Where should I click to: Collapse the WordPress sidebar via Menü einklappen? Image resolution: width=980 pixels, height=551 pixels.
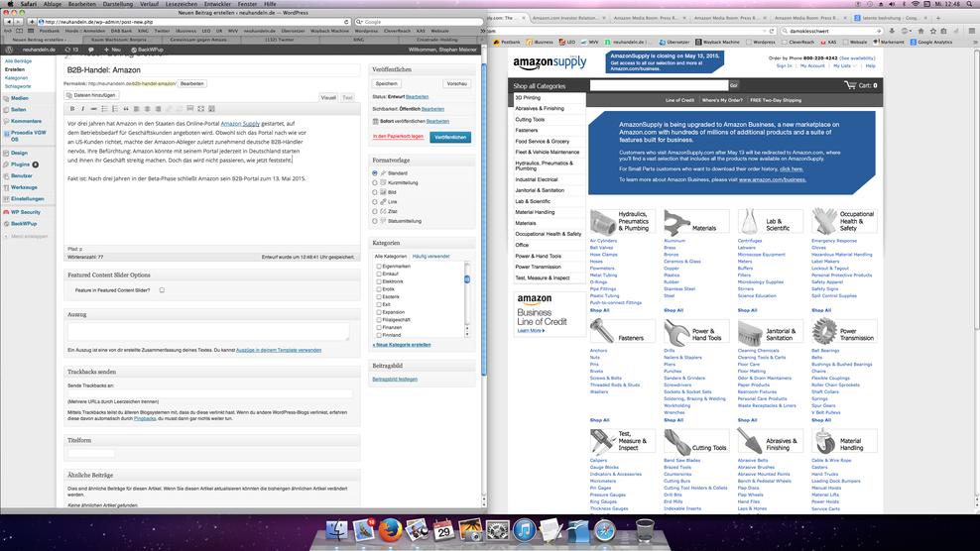(x=26, y=236)
